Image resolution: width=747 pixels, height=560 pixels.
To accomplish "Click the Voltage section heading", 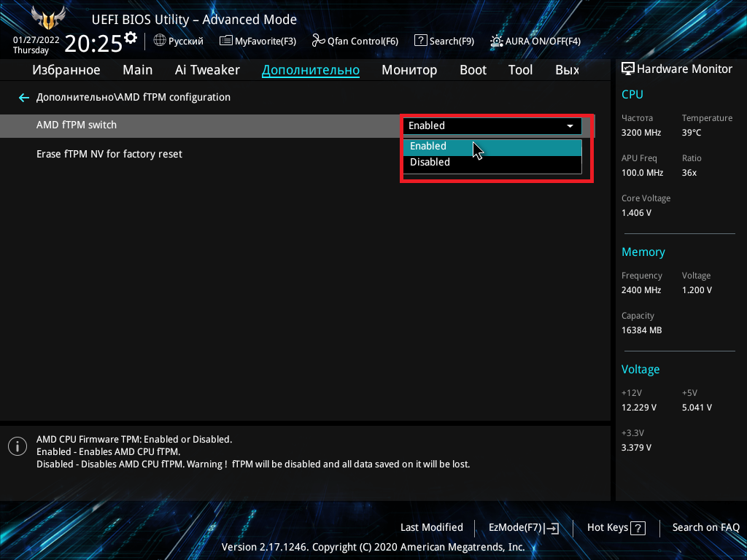I will [x=640, y=370].
